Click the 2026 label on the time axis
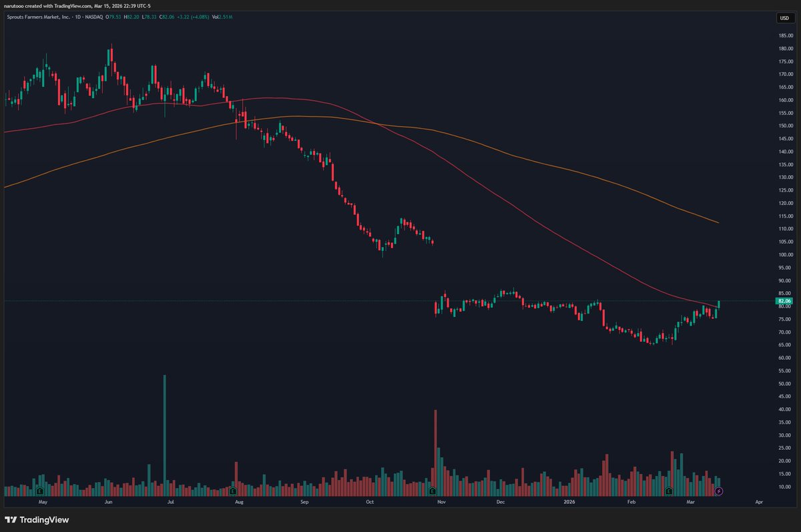Image resolution: width=801 pixels, height=532 pixels. pos(569,501)
